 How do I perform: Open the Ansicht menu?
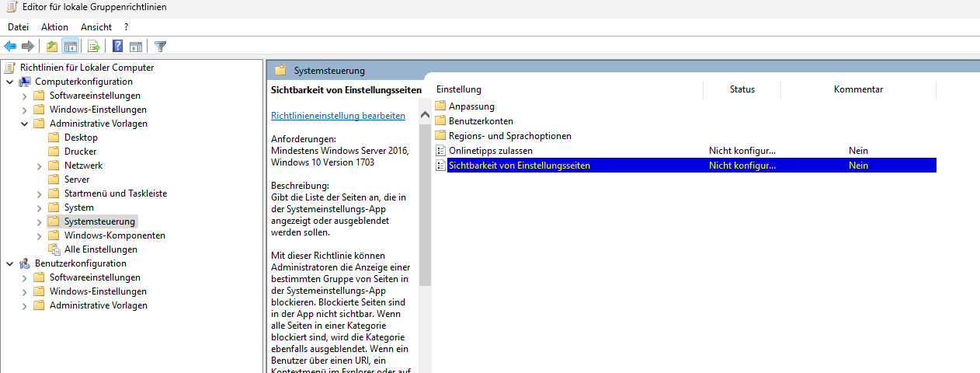[x=96, y=27]
